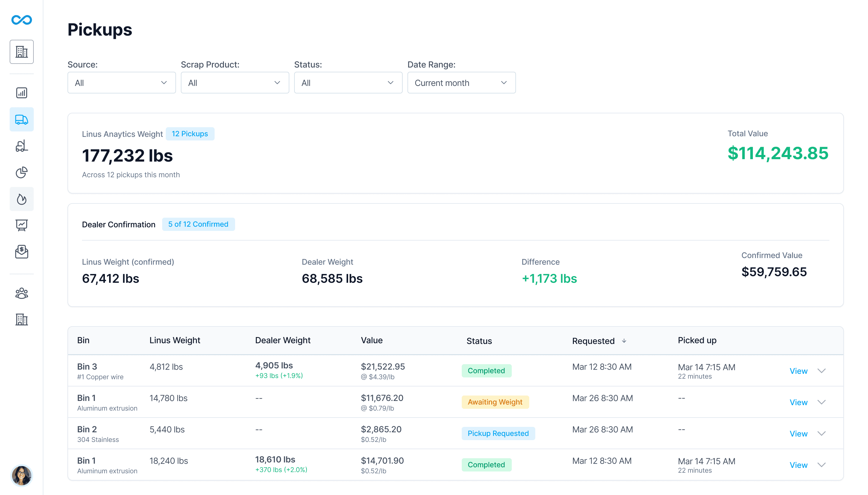The image size is (868, 495).
Task: Change the Date Range Current month dropdown
Action: click(461, 83)
